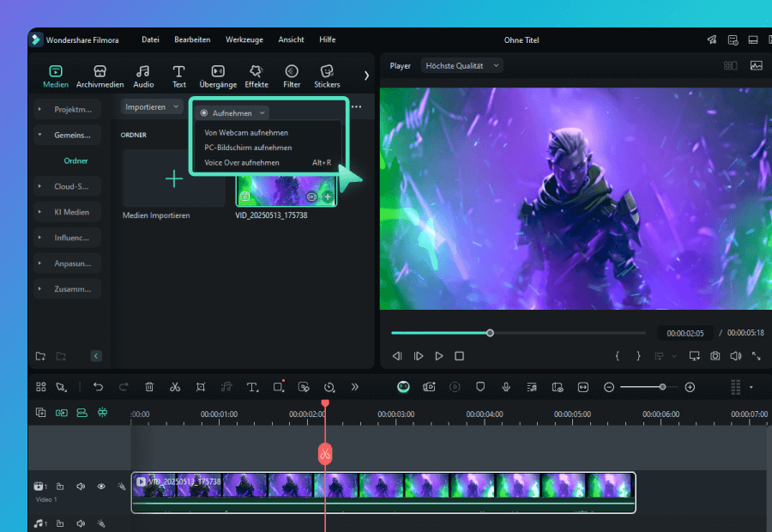Add a marker with the shield icon

[x=480, y=387]
